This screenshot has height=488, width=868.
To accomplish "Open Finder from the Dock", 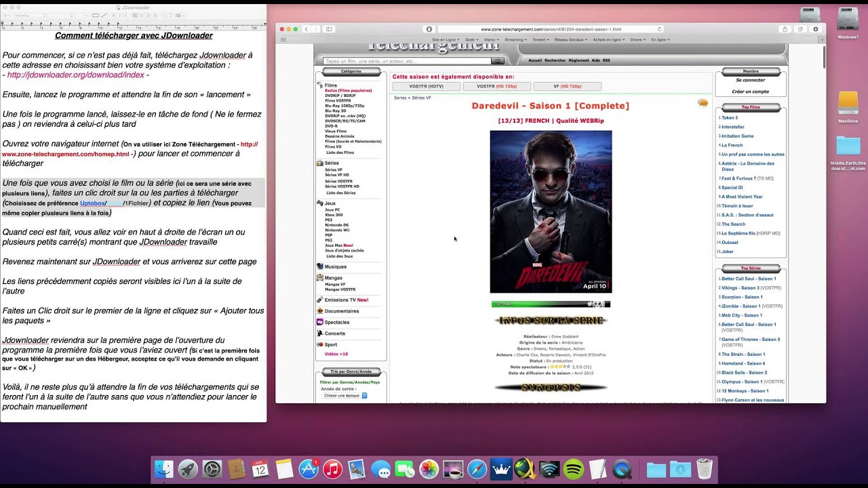I will [x=164, y=469].
